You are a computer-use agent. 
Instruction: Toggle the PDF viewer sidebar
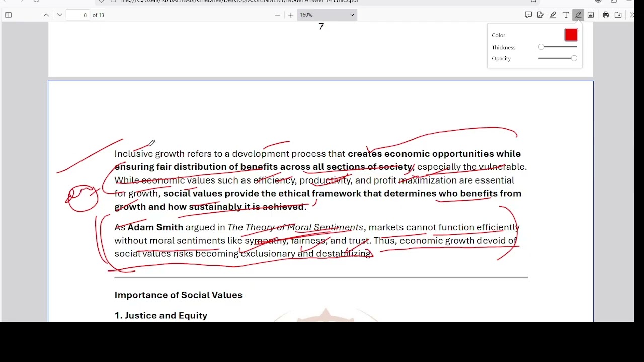8,15
